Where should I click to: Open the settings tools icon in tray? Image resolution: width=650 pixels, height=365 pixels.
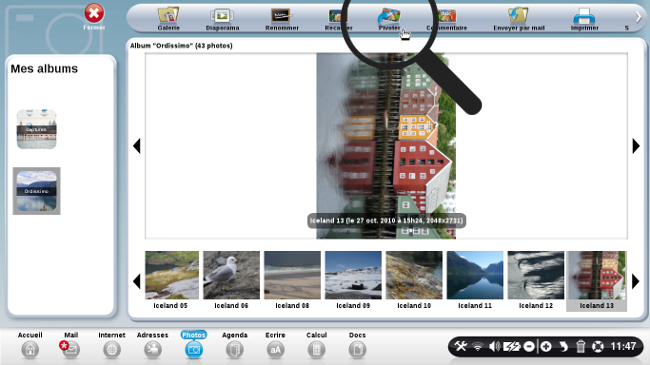[461, 346]
